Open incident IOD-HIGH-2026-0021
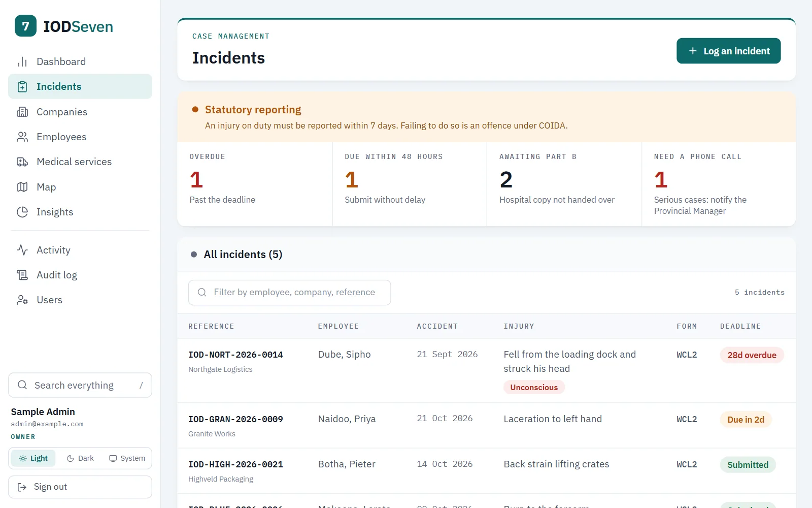 click(x=235, y=464)
